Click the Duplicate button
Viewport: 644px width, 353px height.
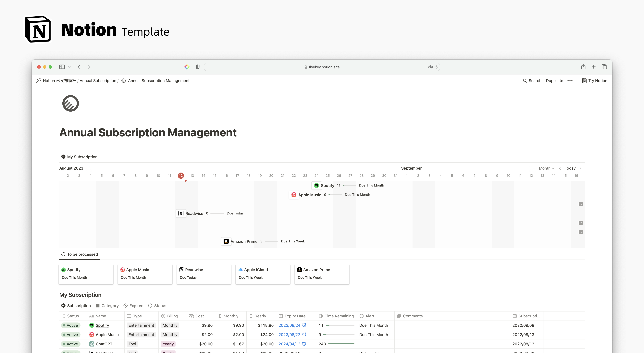[x=554, y=80]
